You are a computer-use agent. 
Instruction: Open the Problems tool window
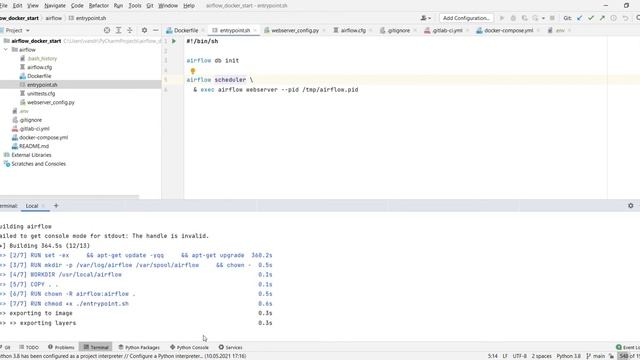tap(61, 347)
